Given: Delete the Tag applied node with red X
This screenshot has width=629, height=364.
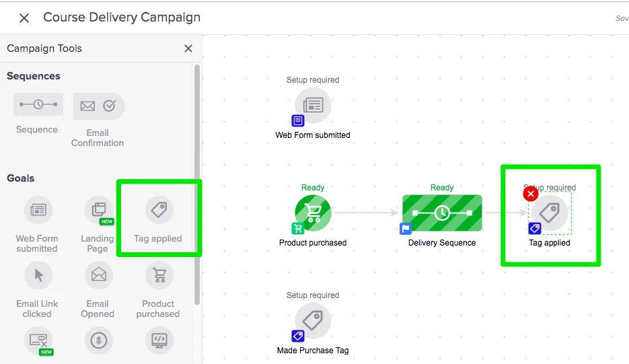Looking at the screenshot, I should coord(531,194).
